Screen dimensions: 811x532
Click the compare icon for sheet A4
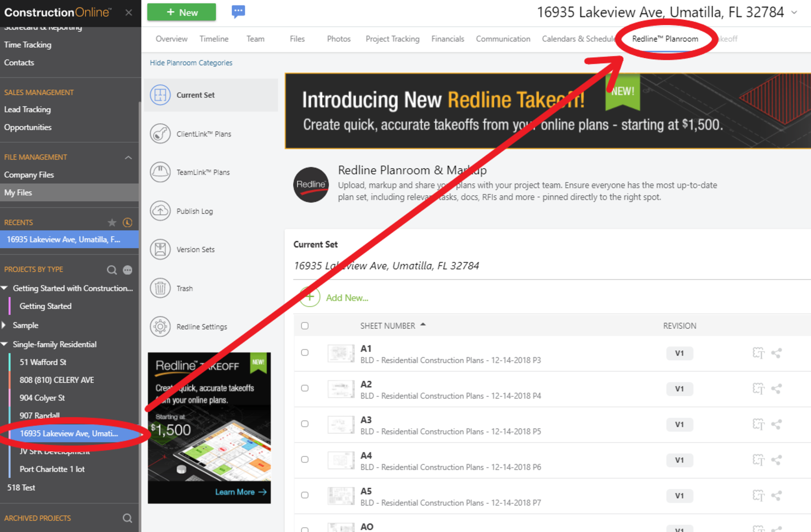[758, 460]
